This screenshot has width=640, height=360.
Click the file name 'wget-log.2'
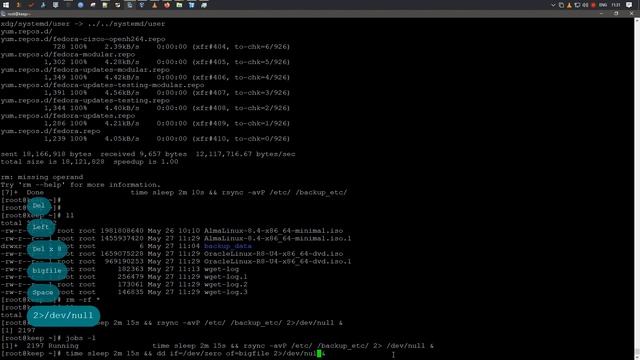226,284
